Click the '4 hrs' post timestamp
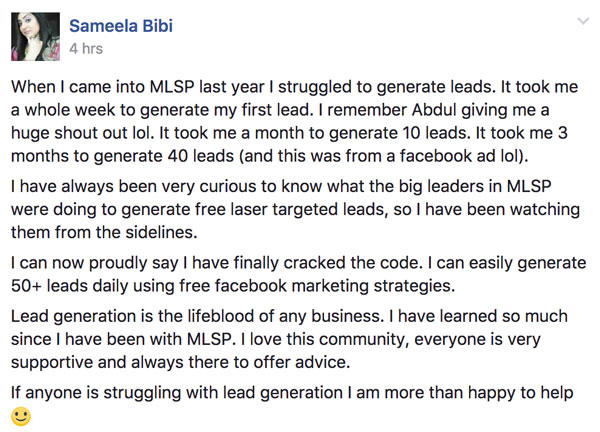The width and height of the screenshot is (600, 432). [86, 49]
